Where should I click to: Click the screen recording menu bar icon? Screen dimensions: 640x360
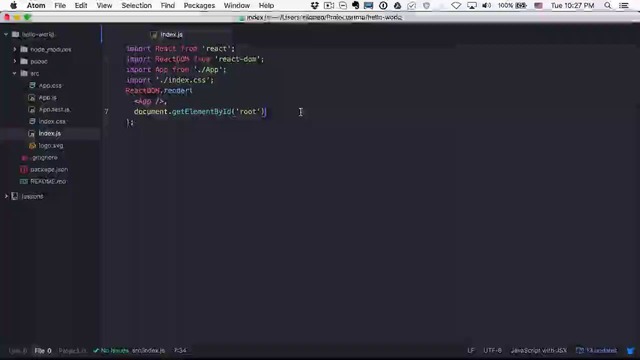point(329,5)
